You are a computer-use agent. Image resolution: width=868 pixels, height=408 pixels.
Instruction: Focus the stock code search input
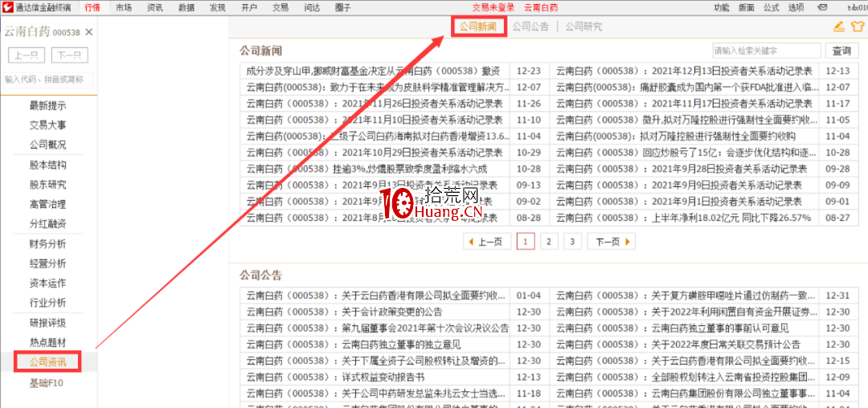click(48, 80)
